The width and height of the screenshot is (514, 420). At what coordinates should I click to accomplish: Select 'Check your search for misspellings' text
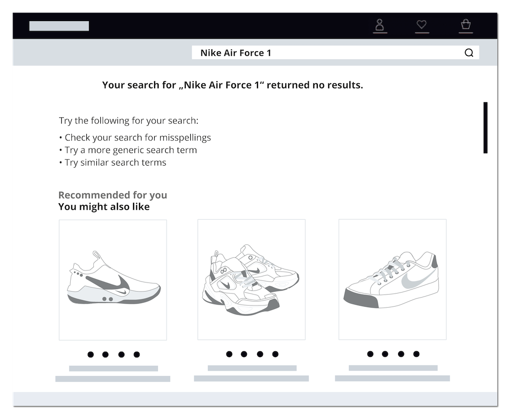pos(138,137)
